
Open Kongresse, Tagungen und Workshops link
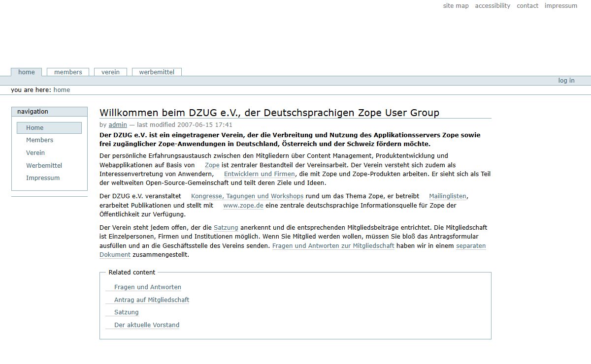coord(247,196)
